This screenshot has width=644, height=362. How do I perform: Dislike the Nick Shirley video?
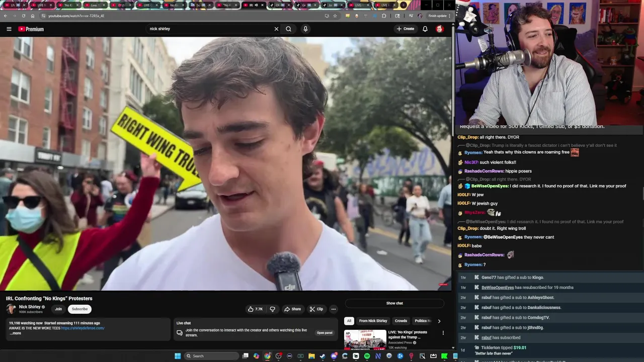pos(273,309)
